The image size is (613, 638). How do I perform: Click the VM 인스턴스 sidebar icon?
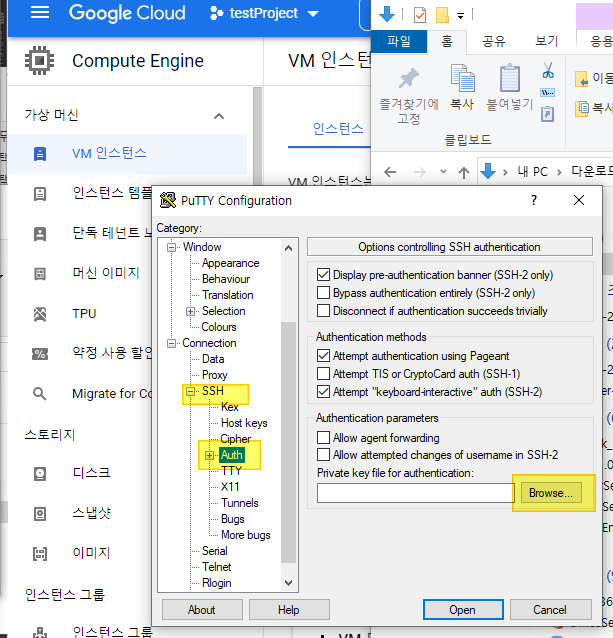[40, 154]
